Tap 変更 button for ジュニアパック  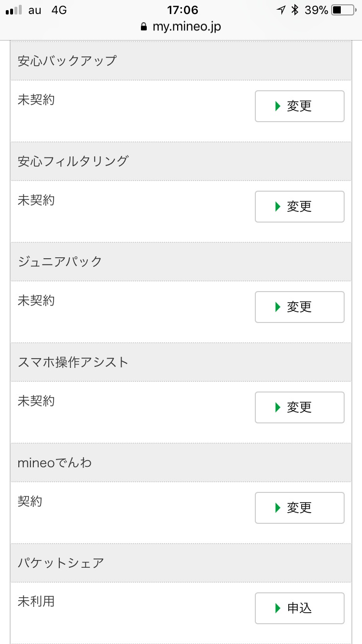(x=299, y=307)
